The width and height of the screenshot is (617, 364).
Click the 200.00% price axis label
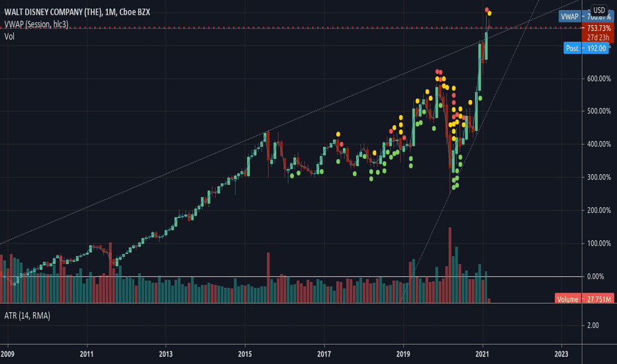click(599, 210)
